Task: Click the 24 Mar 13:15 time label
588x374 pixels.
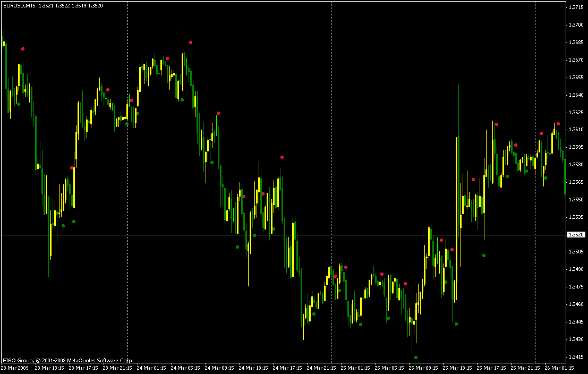Action: pyautogui.click(x=253, y=368)
